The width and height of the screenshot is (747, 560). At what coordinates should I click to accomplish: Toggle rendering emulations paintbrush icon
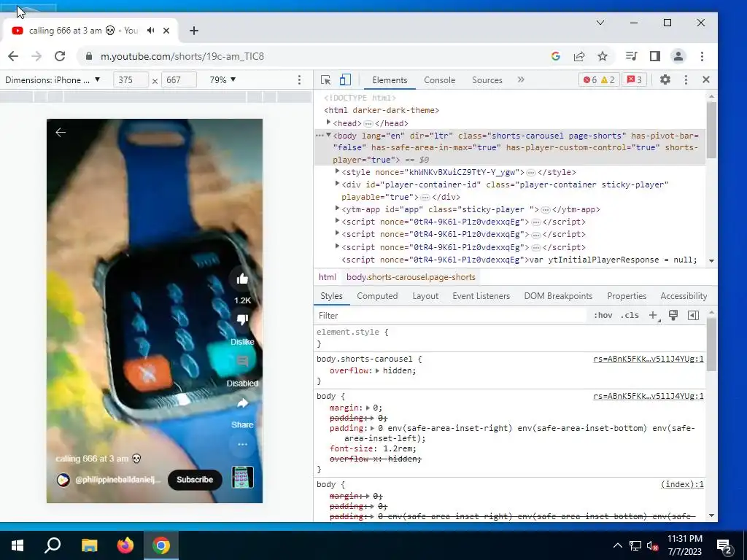[673, 315]
